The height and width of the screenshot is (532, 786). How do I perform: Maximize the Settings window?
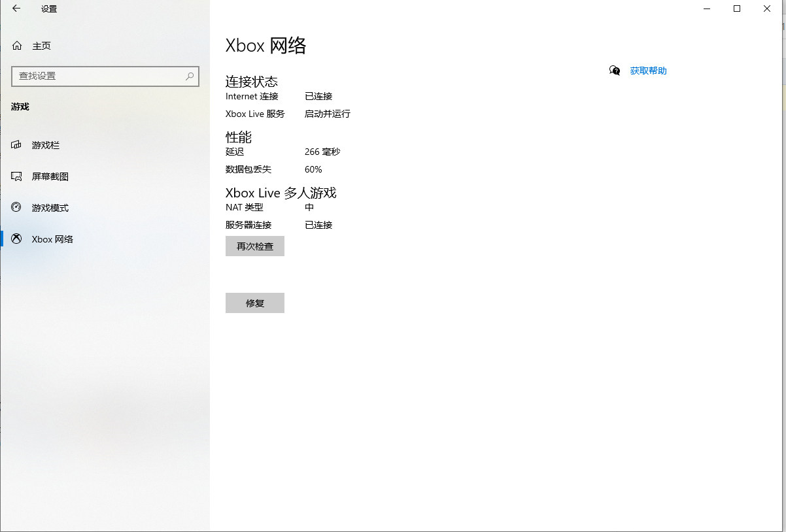click(737, 8)
